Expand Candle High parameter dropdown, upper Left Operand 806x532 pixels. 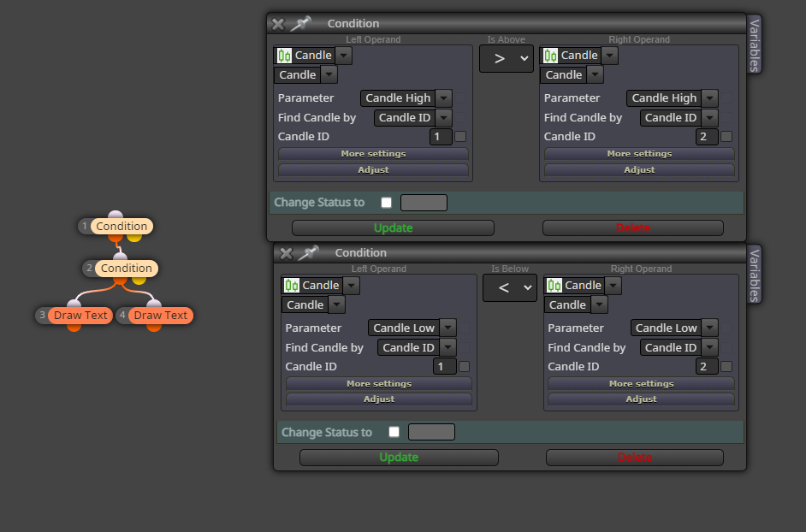443,98
